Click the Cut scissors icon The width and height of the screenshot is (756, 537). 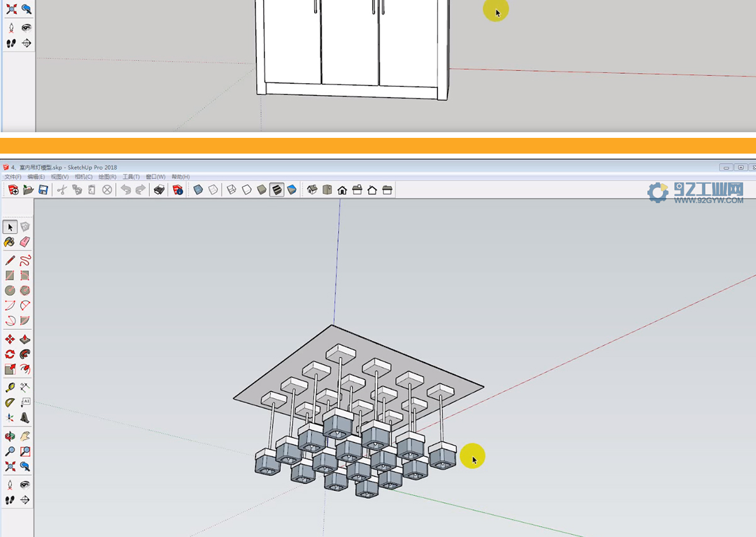tap(62, 189)
